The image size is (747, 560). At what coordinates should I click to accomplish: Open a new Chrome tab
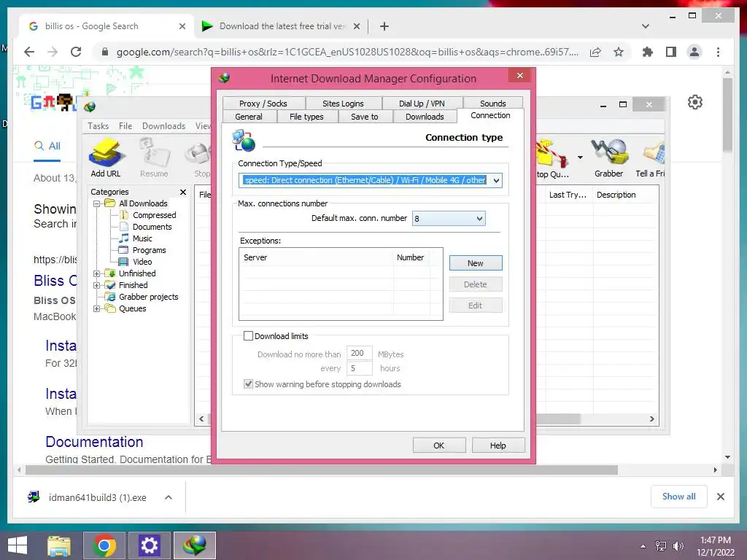click(x=384, y=26)
